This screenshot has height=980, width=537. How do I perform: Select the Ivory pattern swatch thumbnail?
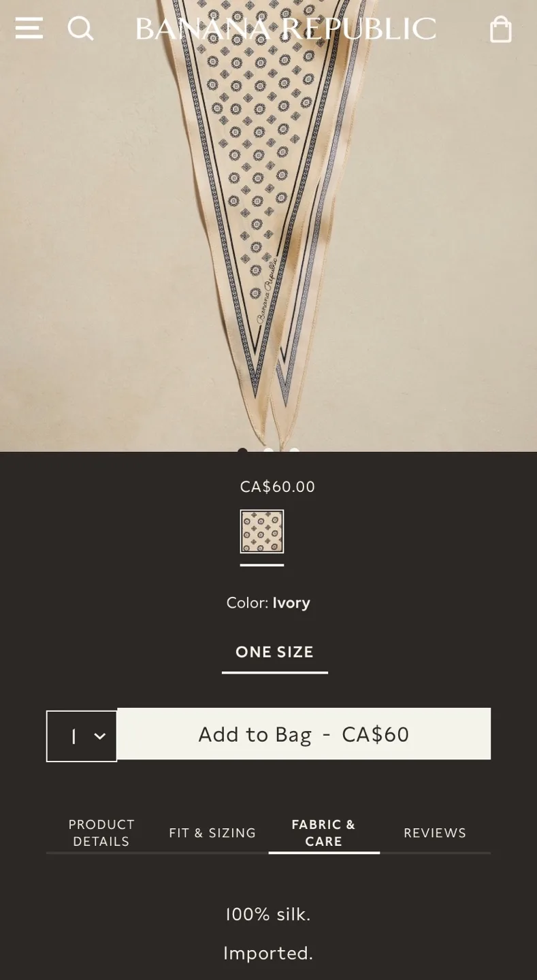tap(262, 532)
